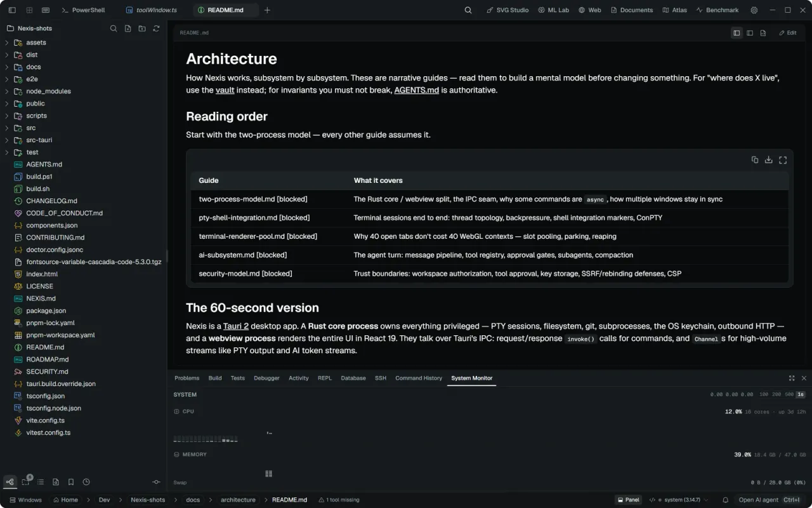Select the 100 refresh interval
Screen dimensions: 812x508
coord(764,394)
